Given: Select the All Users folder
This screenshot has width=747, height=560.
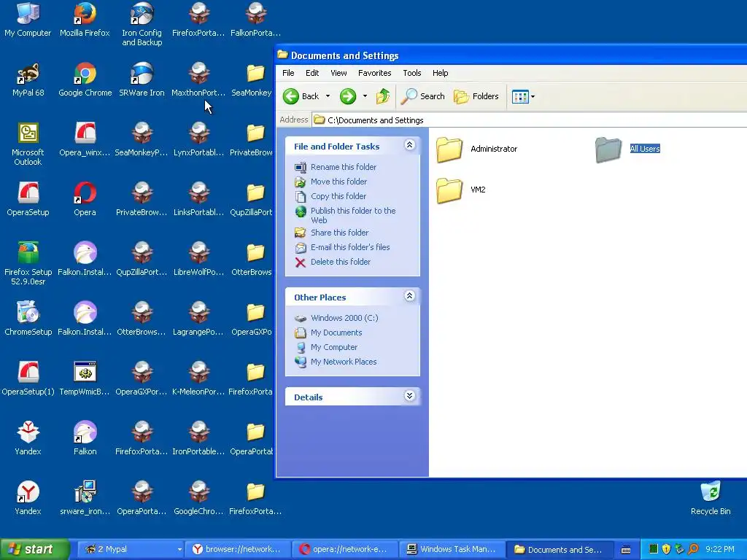Looking at the screenshot, I should (628, 149).
